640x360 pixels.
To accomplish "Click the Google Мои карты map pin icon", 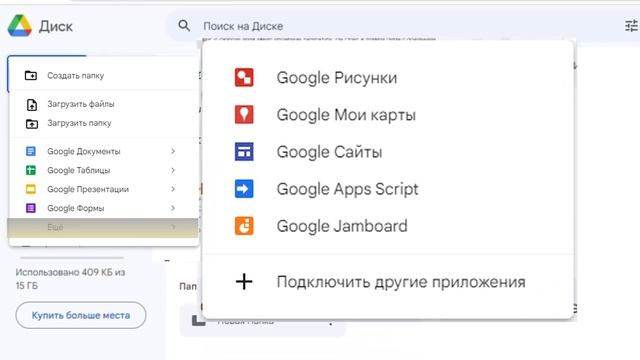I will click(x=244, y=114).
